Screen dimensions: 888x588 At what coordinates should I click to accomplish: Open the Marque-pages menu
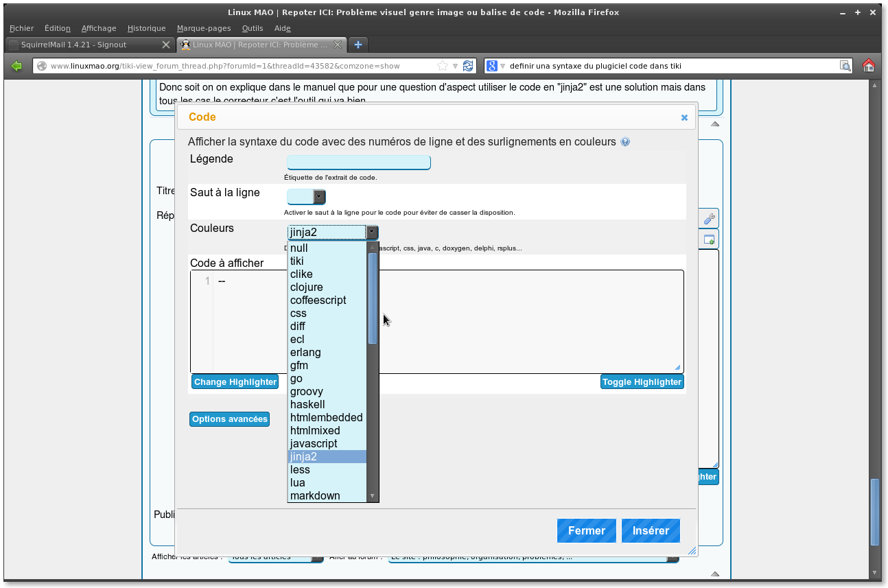[x=203, y=28]
